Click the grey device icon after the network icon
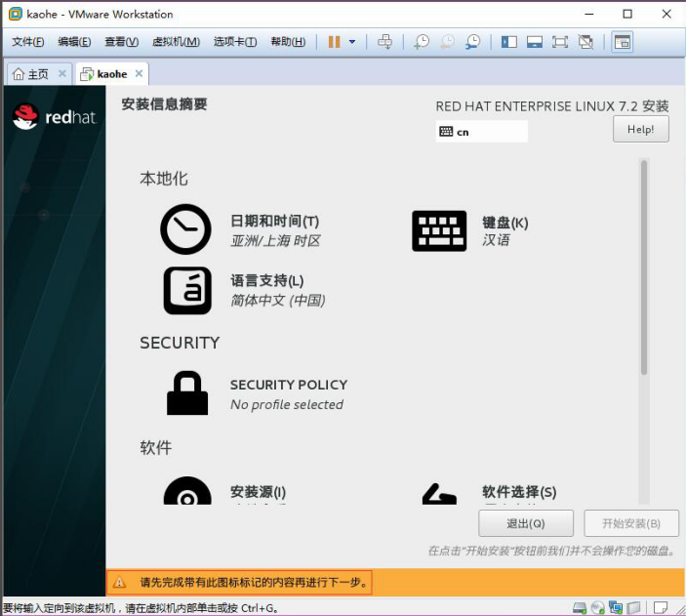This screenshot has width=686, height=616. 633,607
